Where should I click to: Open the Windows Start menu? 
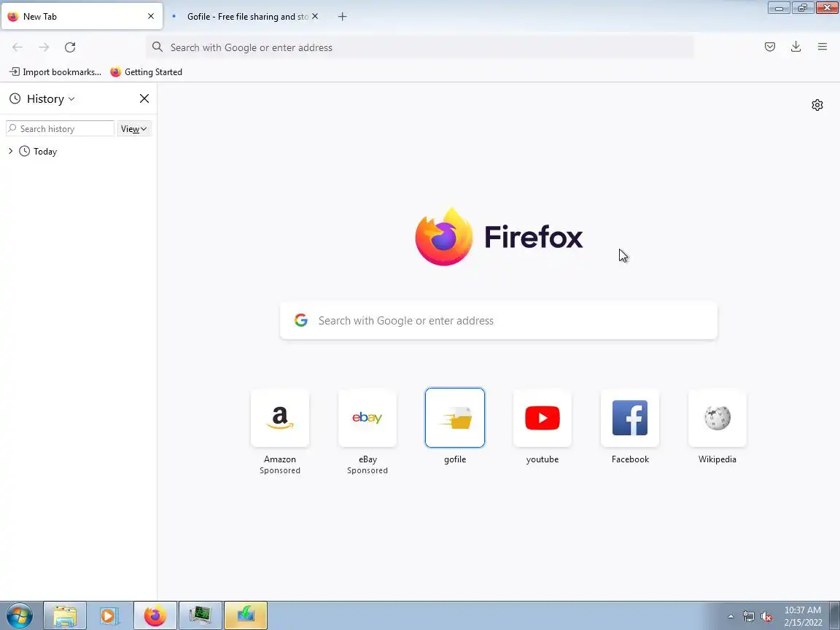click(x=19, y=615)
